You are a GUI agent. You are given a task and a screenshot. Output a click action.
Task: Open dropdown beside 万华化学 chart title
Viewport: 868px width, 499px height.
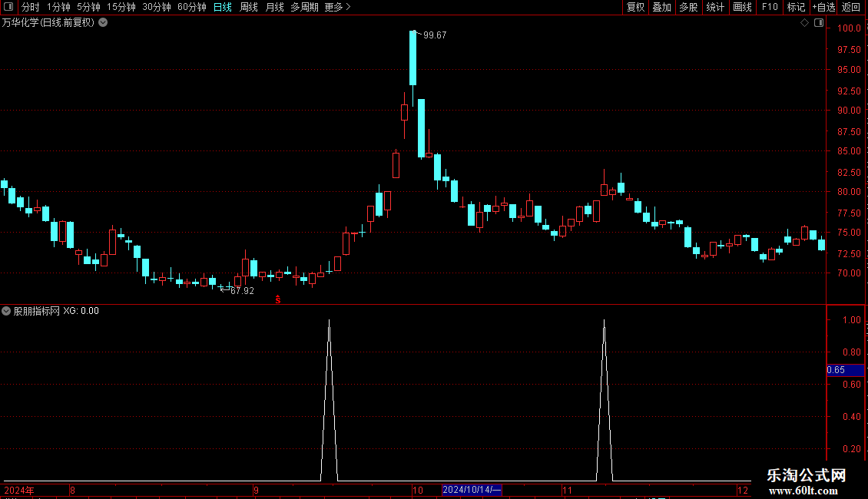point(103,23)
